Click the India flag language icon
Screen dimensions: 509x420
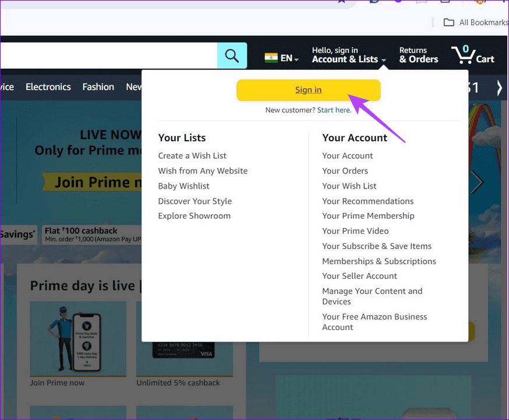(271, 58)
